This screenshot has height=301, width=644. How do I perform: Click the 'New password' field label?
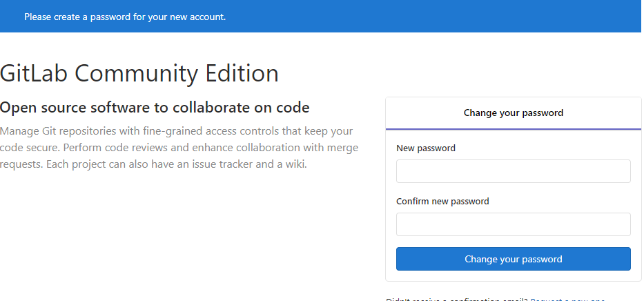[425, 148]
